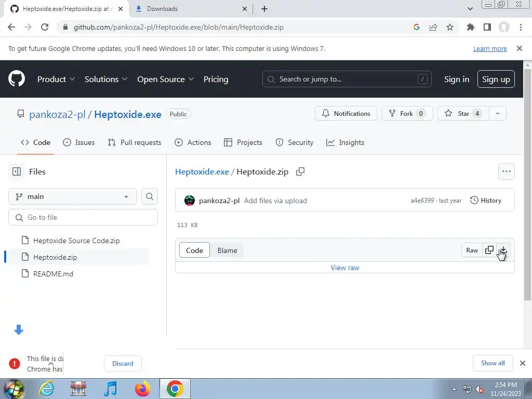Open the Chrome profile avatar
The width and height of the screenshot is (532, 399).
[x=504, y=27]
